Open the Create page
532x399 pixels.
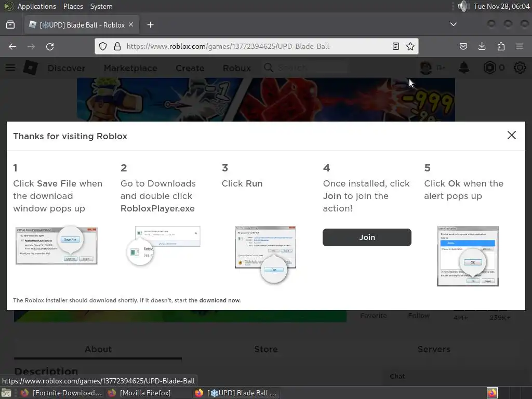(x=190, y=68)
